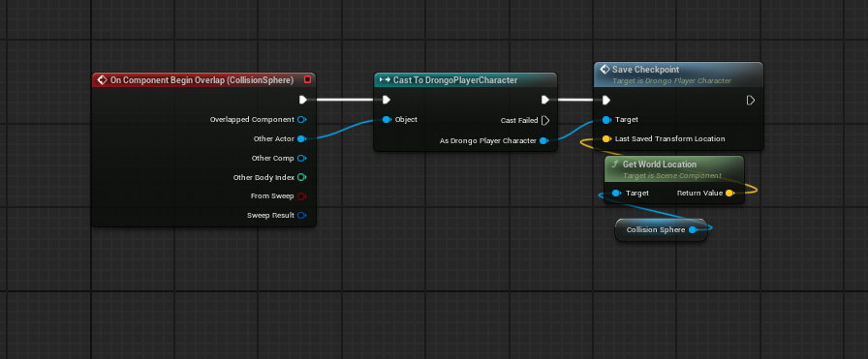Click the Overlapped Component label
The height and width of the screenshot is (359, 868).
[x=252, y=119]
